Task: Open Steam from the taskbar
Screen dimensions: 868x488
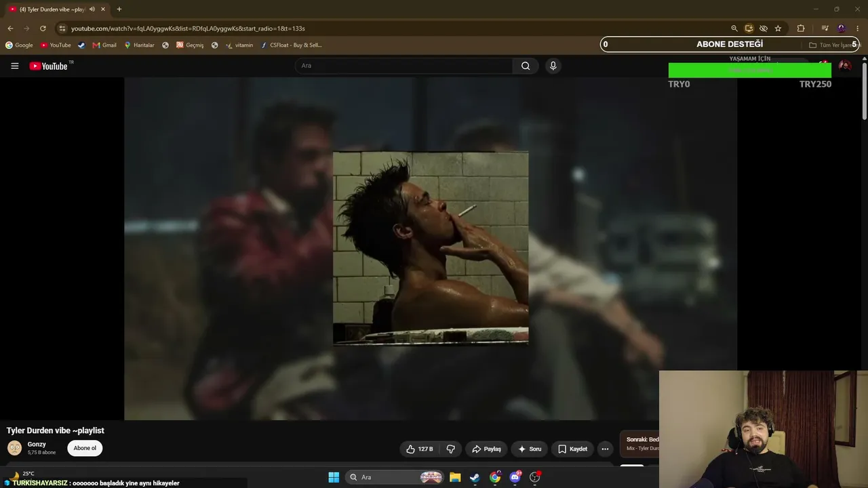Action: (475, 477)
